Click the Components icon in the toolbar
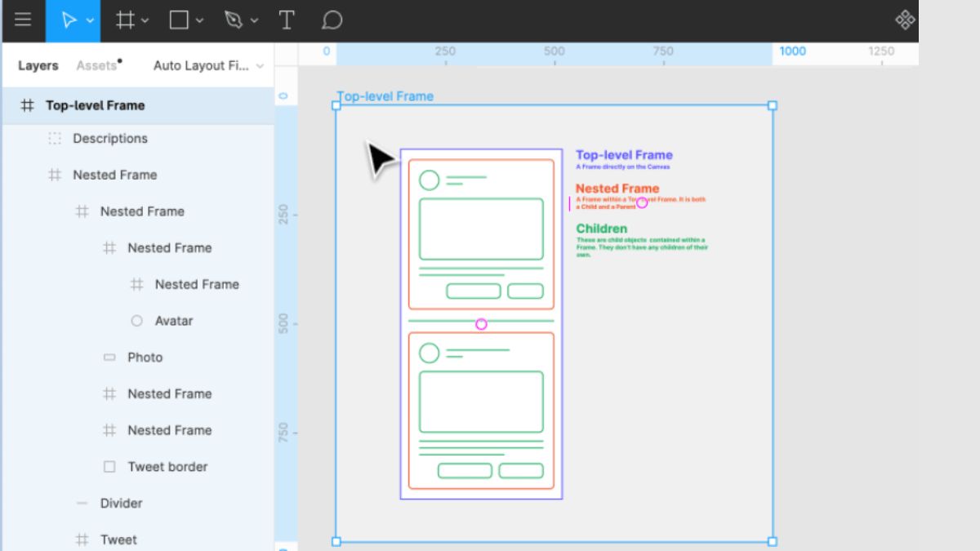The height and width of the screenshot is (551, 980). [905, 20]
